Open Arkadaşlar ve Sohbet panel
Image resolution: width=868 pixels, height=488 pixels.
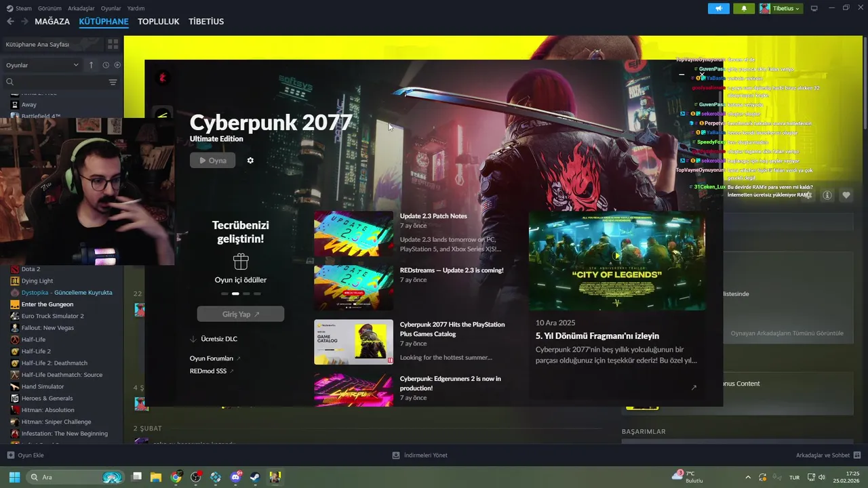[828, 455]
